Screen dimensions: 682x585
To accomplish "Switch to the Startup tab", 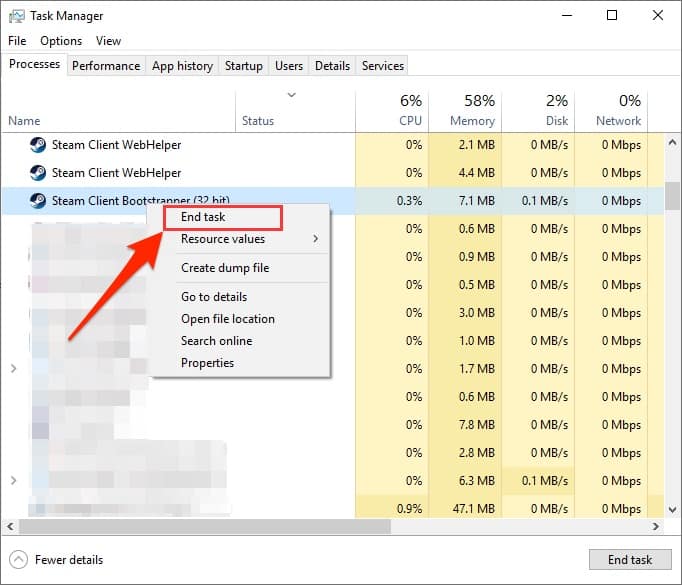I will [244, 66].
